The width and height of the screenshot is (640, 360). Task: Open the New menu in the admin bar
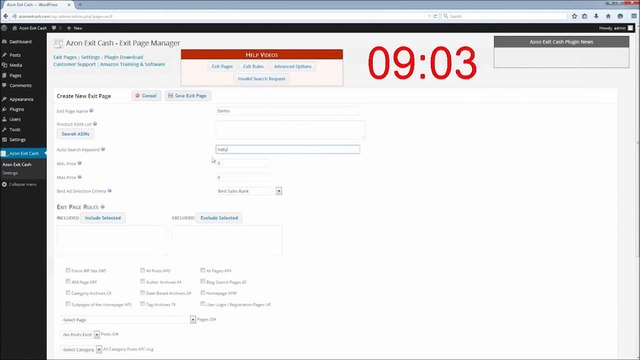pos(74,28)
